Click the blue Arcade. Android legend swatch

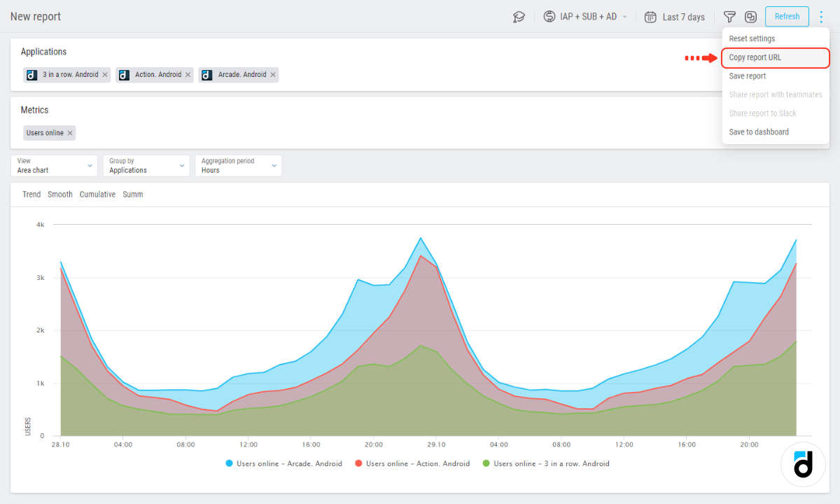[x=229, y=463]
